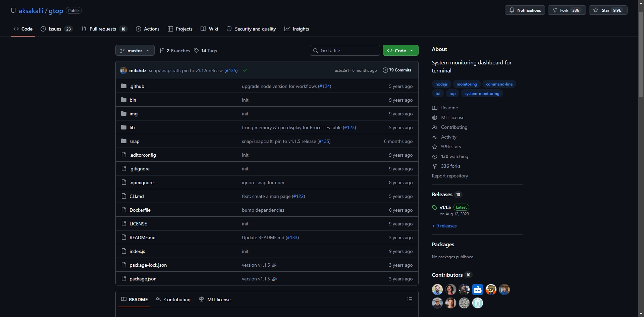This screenshot has width=644, height=317.
Task: Open the package.json file
Action: point(143,279)
